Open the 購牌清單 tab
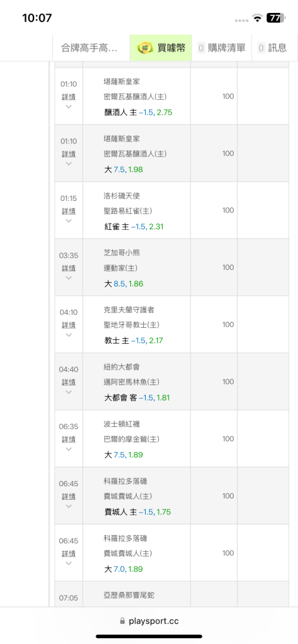The height and width of the screenshot is (644, 298). click(x=222, y=48)
